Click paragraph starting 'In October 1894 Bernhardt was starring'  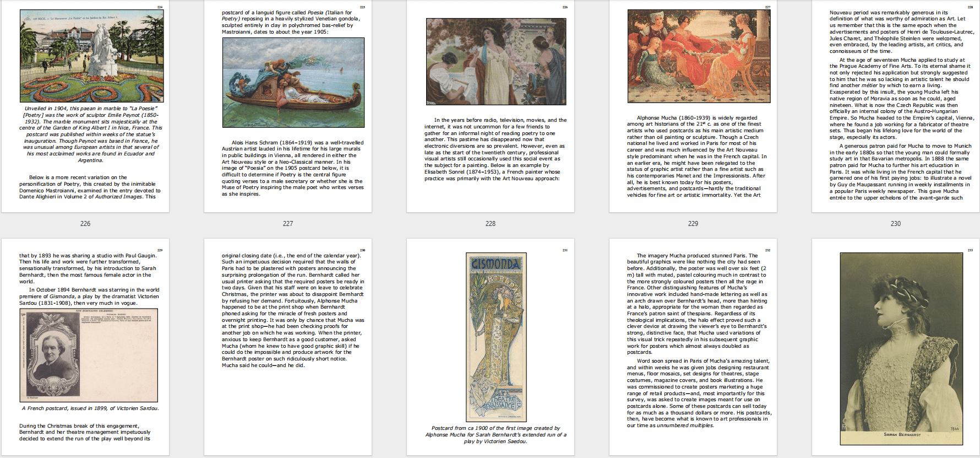[x=89, y=296]
